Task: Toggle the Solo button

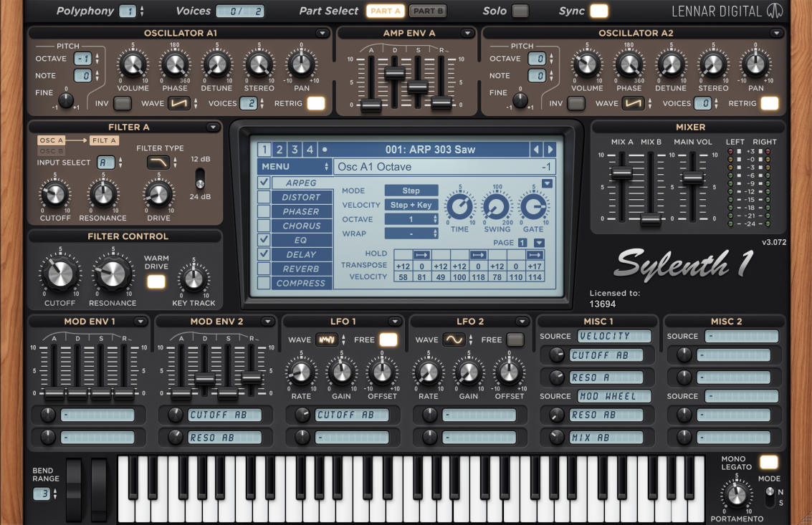Action: [x=520, y=11]
